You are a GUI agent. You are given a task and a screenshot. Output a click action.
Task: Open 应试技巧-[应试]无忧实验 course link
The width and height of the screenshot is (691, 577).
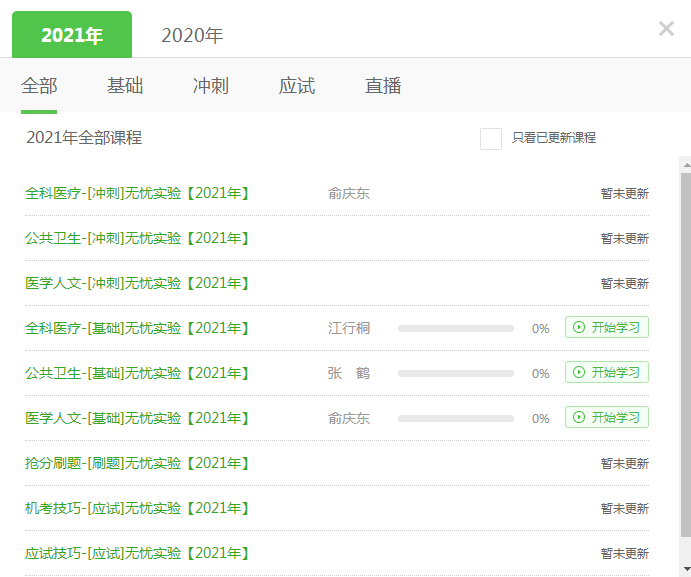pyautogui.click(x=137, y=553)
